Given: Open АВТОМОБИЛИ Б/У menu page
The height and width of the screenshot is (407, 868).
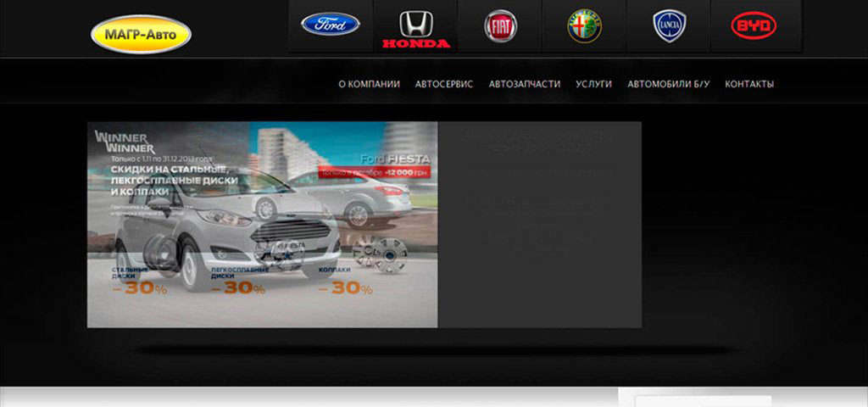Looking at the screenshot, I should click(x=668, y=84).
